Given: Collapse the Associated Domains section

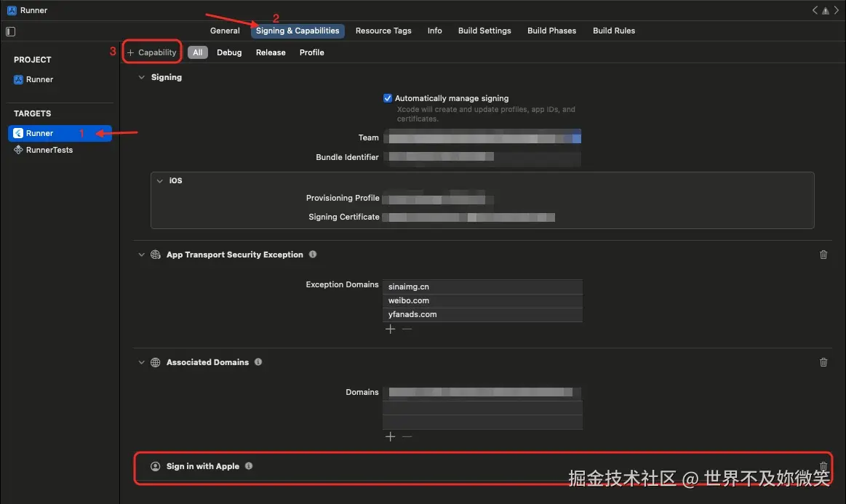Looking at the screenshot, I should pyautogui.click(x=142, y=361).
